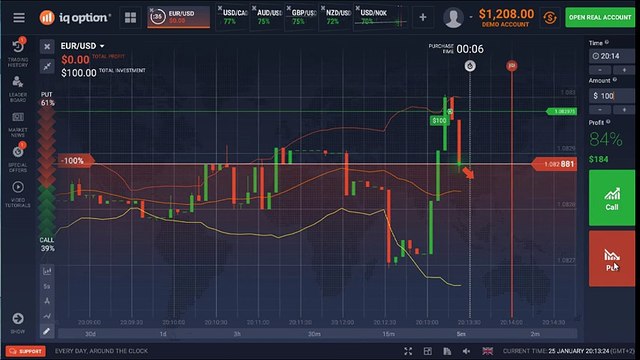The width and height of the screenshot is (640, 360).
Task: Toggle the sound speaker icon
Action: point(467,351)
